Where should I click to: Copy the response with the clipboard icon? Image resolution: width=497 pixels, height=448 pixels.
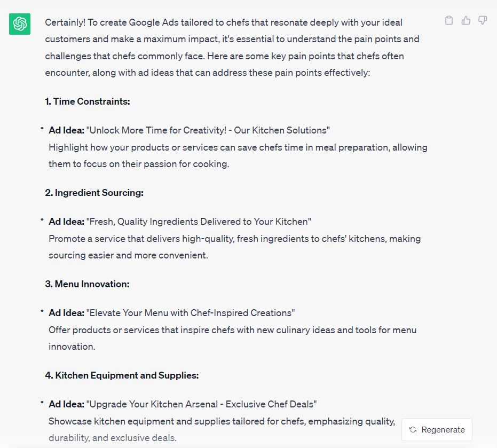449,21
